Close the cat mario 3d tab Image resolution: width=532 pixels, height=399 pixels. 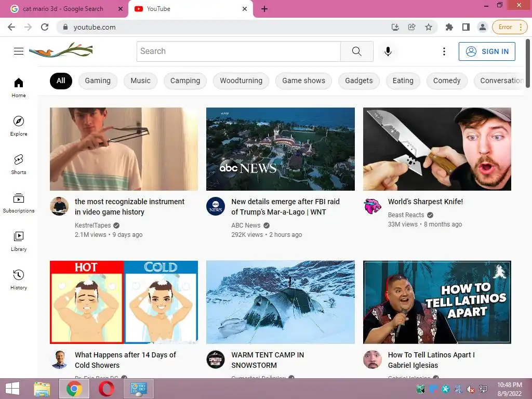click(121, 9)
